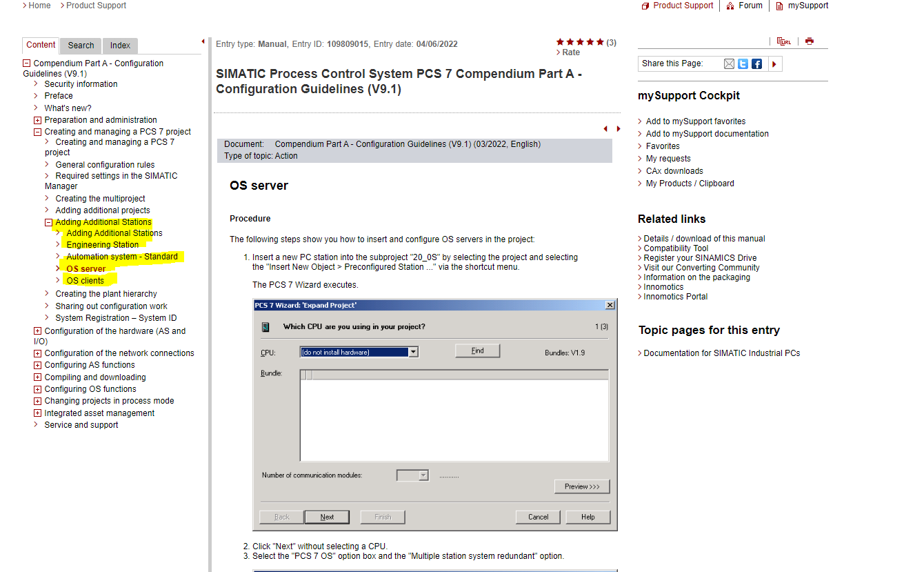Switch to the Index tab

coord(120,46)
